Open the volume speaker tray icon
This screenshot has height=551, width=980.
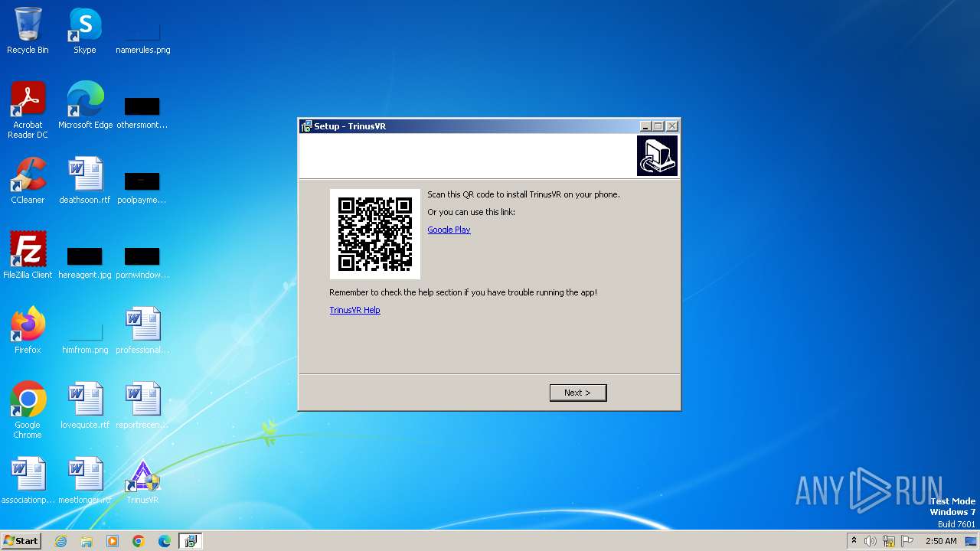tap(871, 541)
